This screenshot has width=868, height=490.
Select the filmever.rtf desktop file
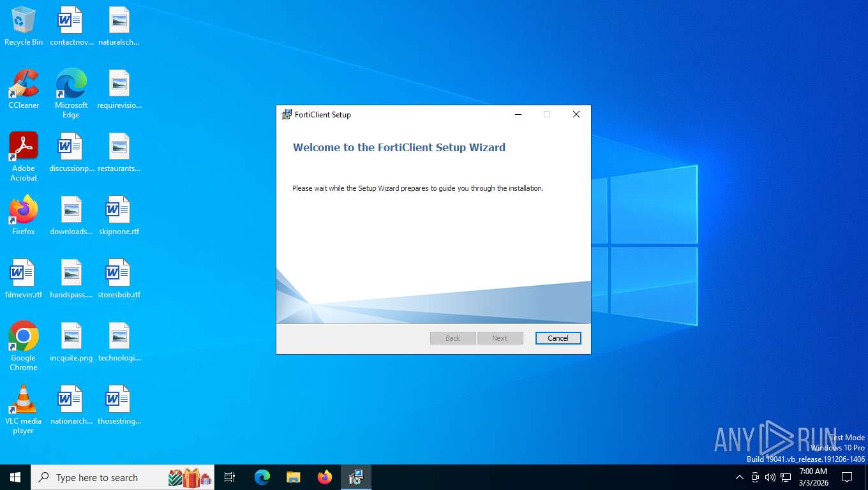click(x=24, y=279)
